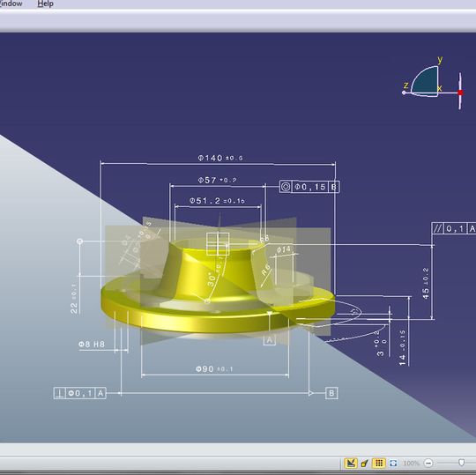Click the highlighted arrow icon in status bar

351,463
